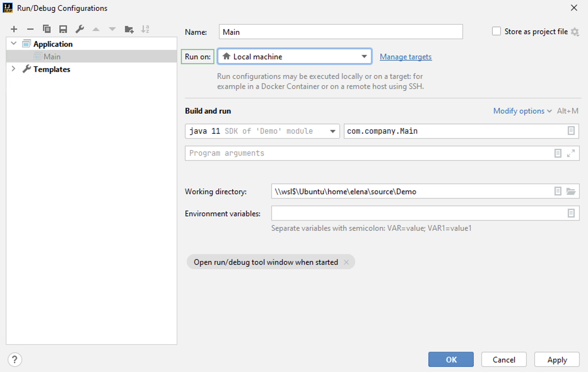Screen dimensions: 588x372
Task: Open help with question mark button
Action: click(x=15, y=360)
